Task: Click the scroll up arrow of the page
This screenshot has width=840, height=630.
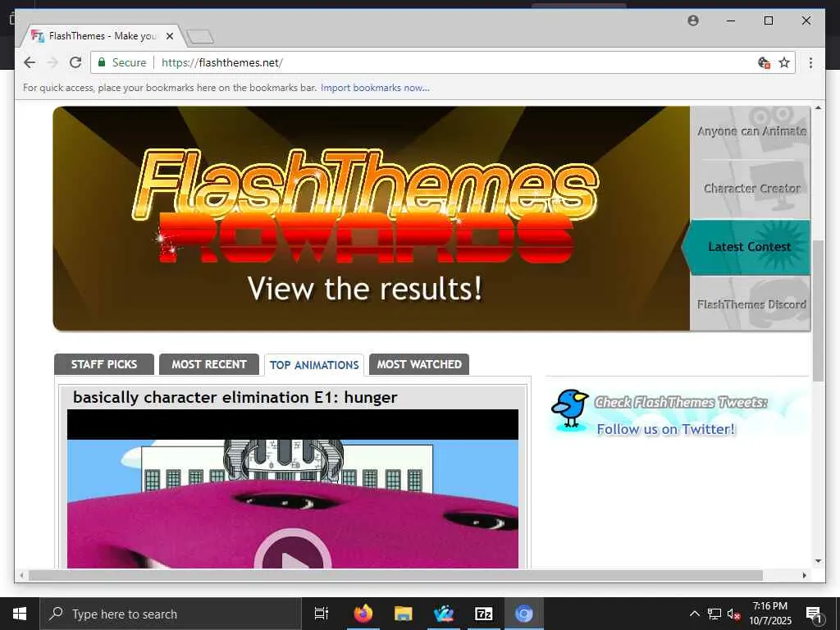Action: (818, 107)
